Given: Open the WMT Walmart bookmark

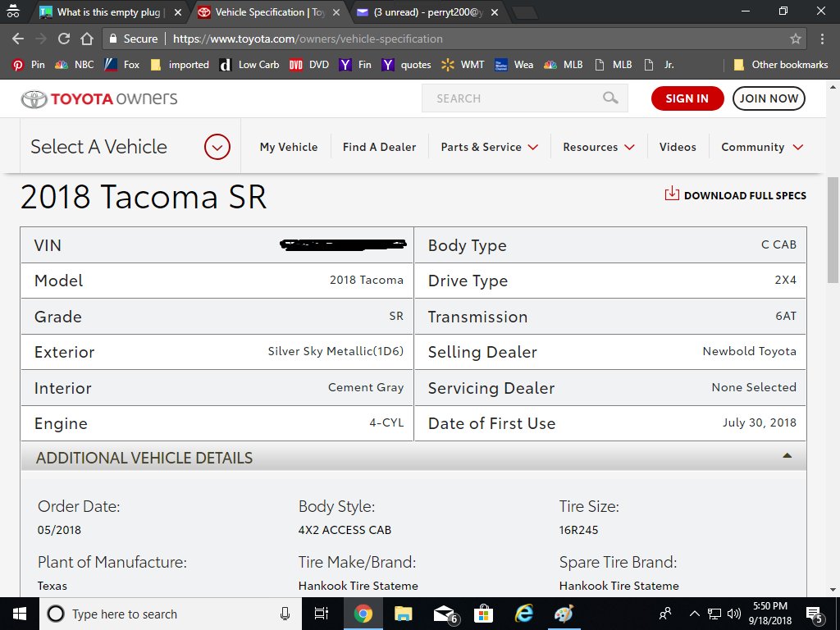Looking at the screenshot, I should pyautogui.click(x=463, y=65).
